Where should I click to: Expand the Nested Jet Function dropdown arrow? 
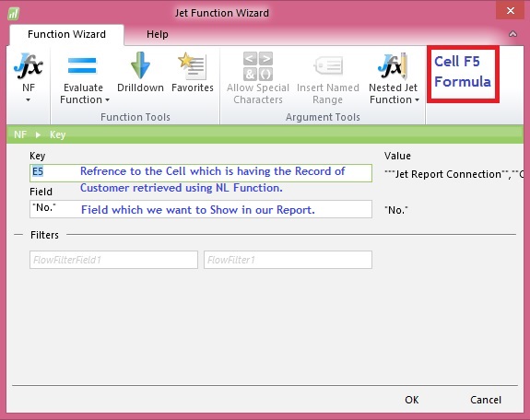click(417, 100)
